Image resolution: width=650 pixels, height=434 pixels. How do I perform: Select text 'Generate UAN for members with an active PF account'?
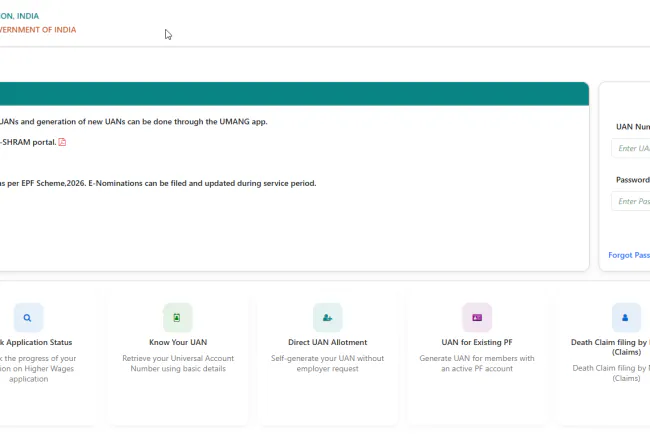[477, 364]
